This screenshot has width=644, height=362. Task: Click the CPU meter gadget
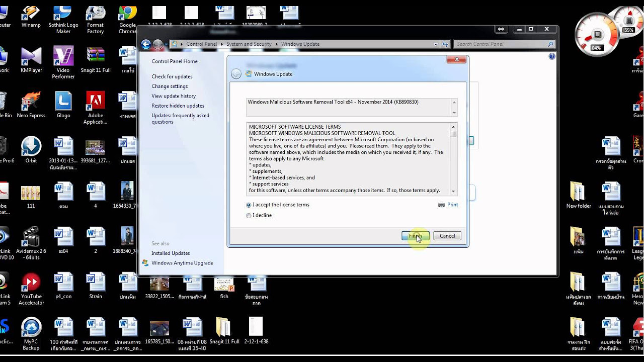(x=597, y=35)
